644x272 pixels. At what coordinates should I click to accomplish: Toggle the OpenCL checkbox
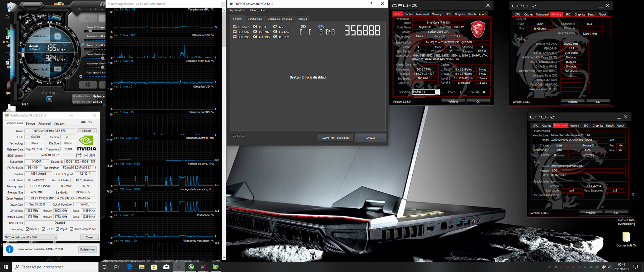tap(28, 229)
